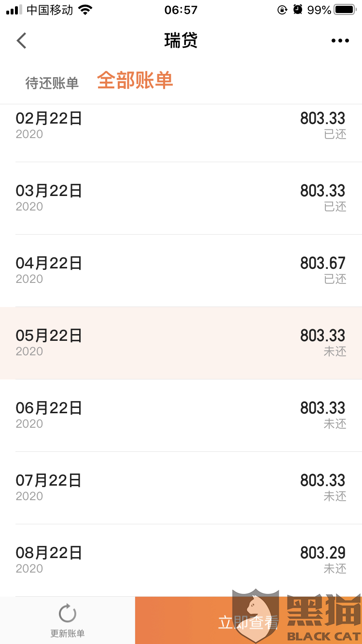Tap the refresh bill circular arrow icon

coord(67,614)
